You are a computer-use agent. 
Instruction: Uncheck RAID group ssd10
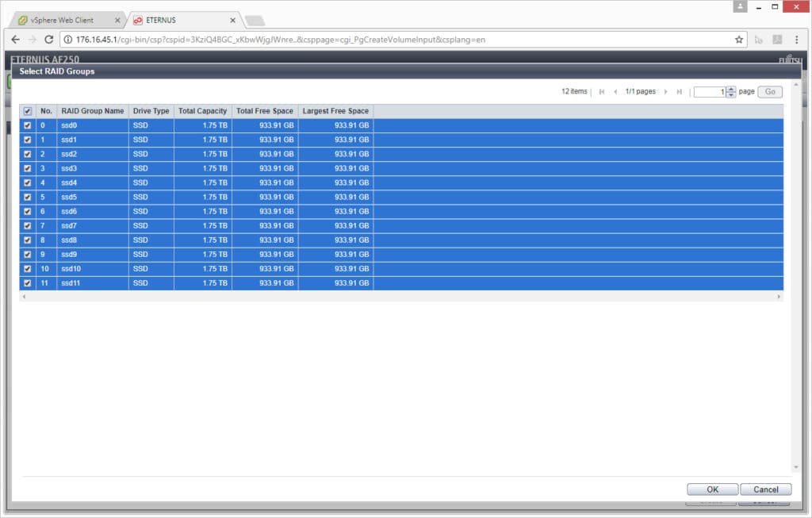tap(28, 269)
